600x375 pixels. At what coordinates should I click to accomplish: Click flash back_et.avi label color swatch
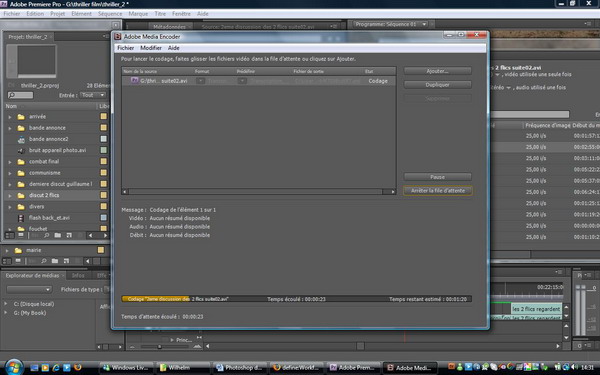pos(103,218)
